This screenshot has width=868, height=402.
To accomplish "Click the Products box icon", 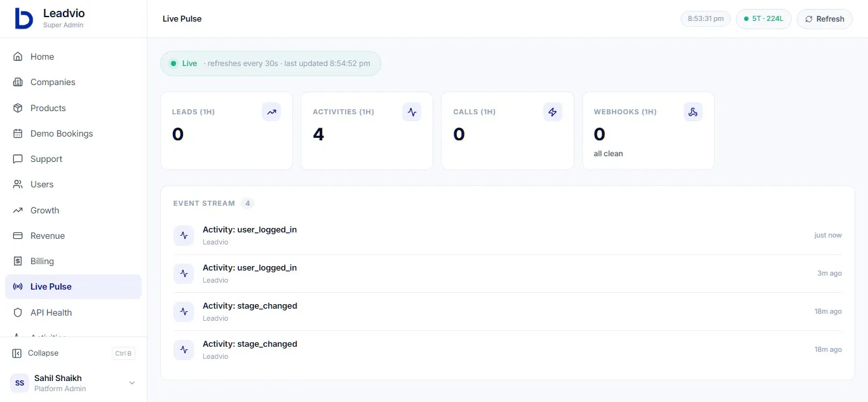I will pyautogui.click(x=18, y=108).
